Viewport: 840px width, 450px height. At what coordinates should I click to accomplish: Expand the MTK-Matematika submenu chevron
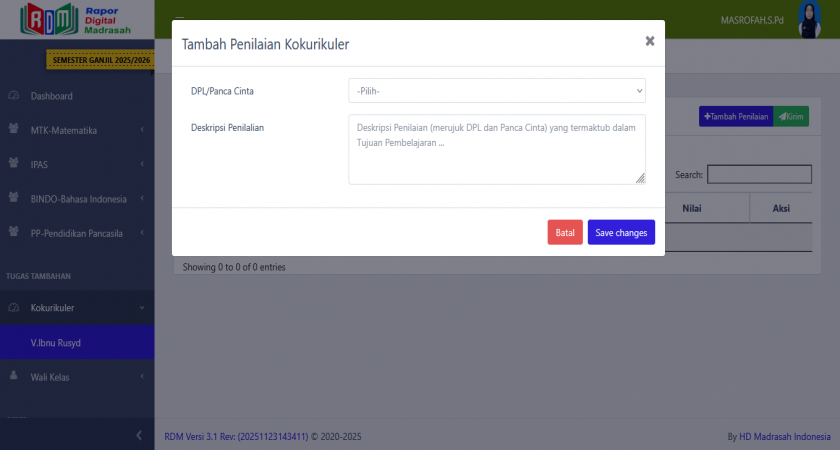tap(142, 130)
